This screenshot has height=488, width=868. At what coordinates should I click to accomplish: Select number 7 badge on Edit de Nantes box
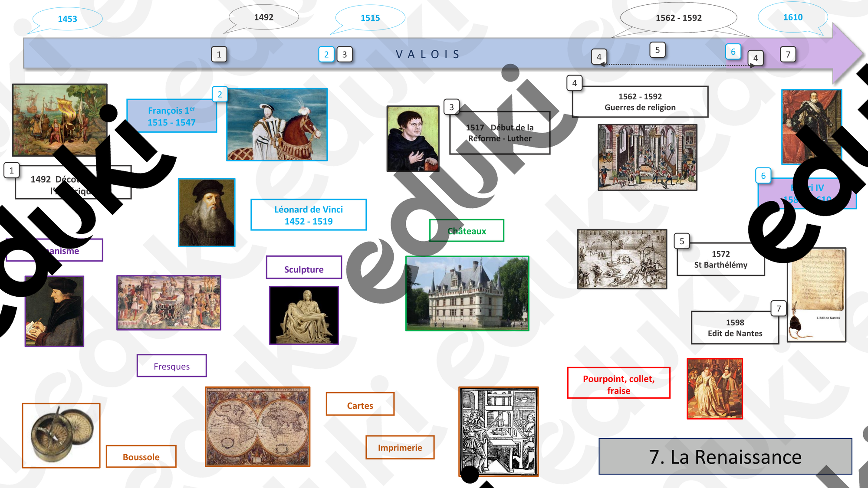tap(779, 309)
